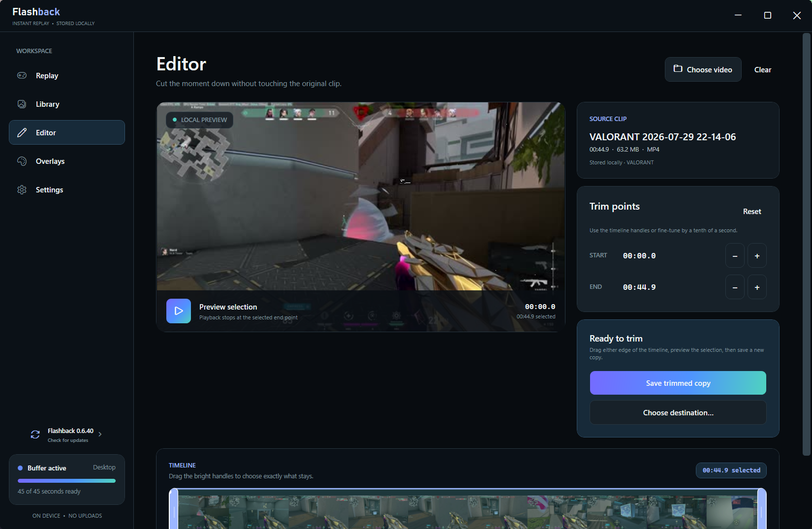812x529 pixels.
Task: Click the 63.2 MB file size text
Action: click(627, 149)
